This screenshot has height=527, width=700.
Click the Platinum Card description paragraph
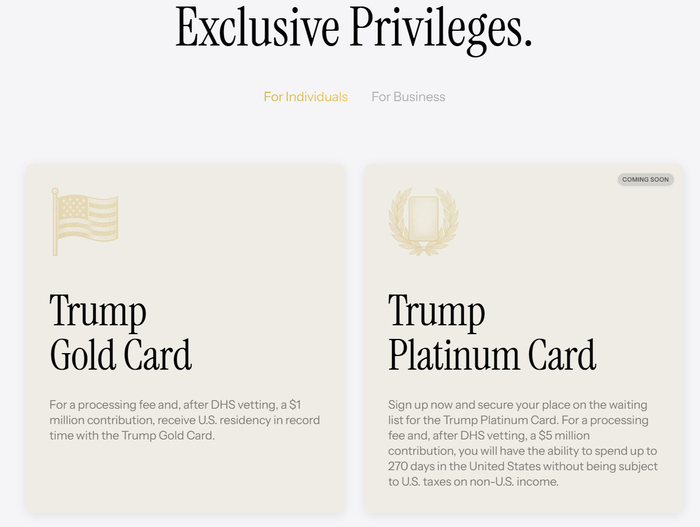click(x=523, y=443)
